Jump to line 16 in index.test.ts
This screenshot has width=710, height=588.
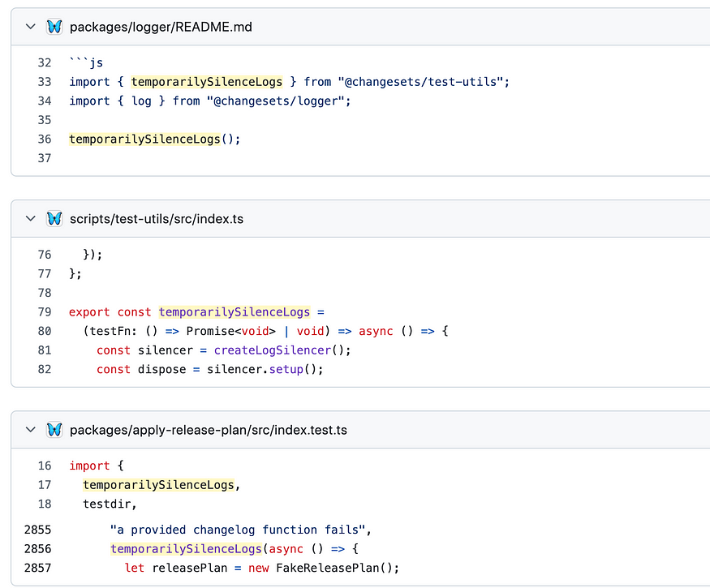coord(45,466)
